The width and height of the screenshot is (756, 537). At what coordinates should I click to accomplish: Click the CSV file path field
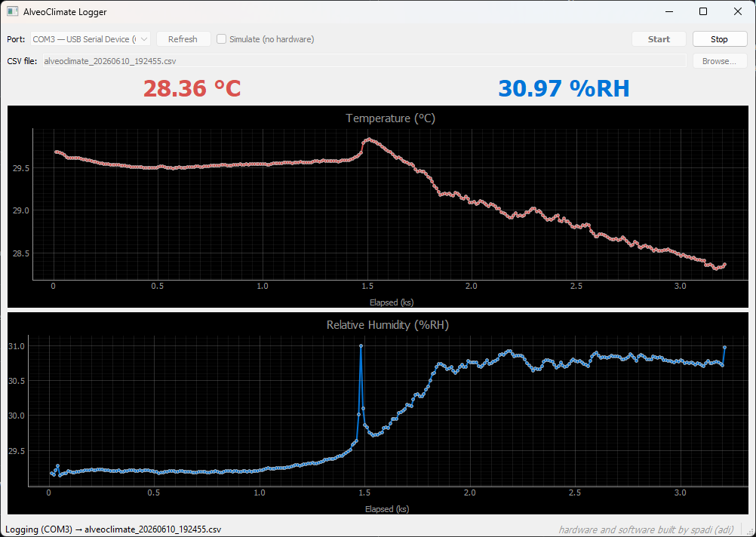[364, 61]
